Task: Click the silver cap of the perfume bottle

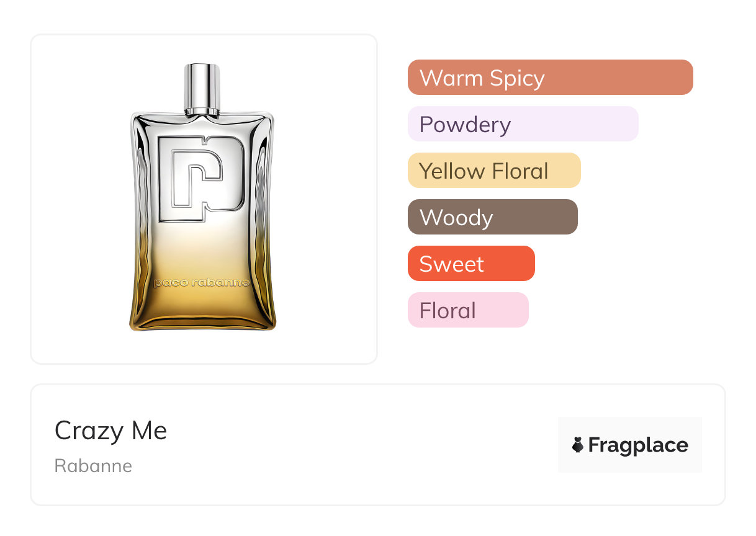Action: [x=202, y=88]
